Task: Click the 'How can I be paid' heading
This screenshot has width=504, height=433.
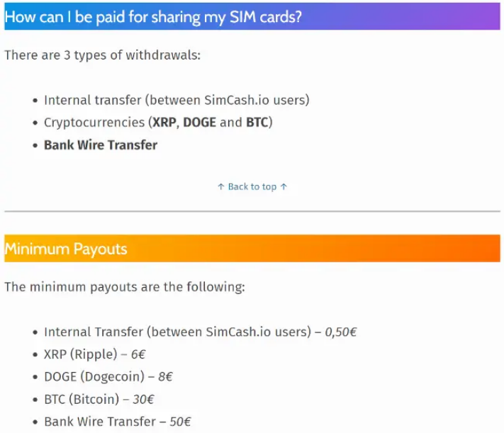Action: [153, 17]
